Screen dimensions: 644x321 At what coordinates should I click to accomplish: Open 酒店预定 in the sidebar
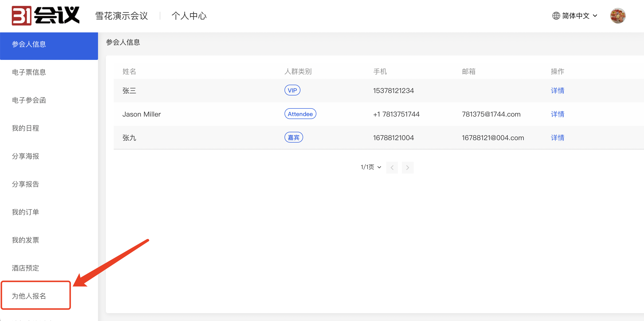tap(25, 268)
